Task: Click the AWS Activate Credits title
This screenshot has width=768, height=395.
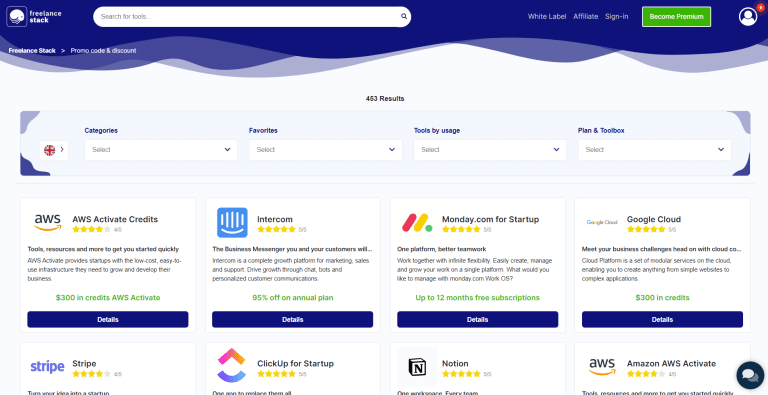Action: 115,219
